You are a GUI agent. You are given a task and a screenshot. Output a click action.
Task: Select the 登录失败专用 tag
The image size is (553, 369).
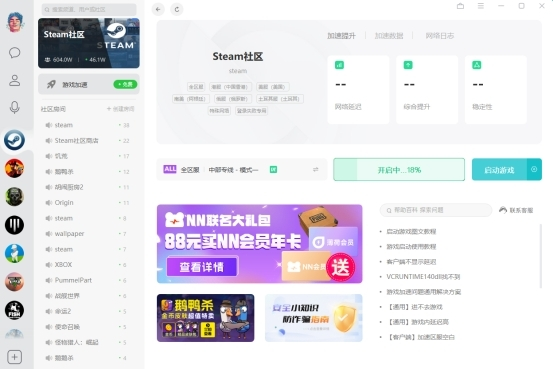click(x=251, y=111)
